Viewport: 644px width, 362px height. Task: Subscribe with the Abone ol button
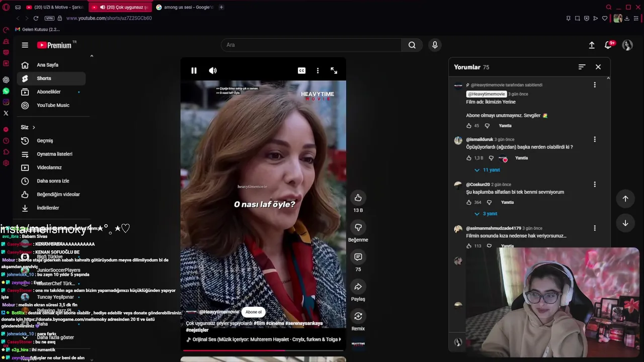coord(254,312)
